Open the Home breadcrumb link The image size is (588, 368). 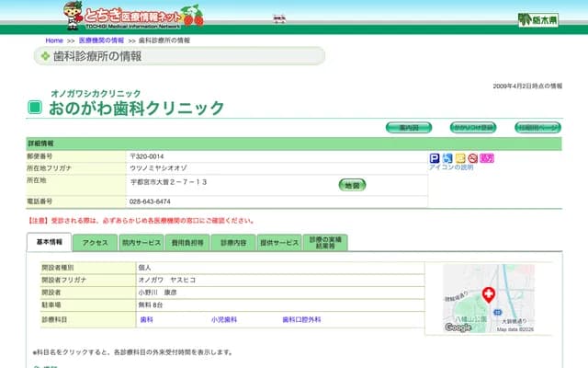click(x=54, y=40)
